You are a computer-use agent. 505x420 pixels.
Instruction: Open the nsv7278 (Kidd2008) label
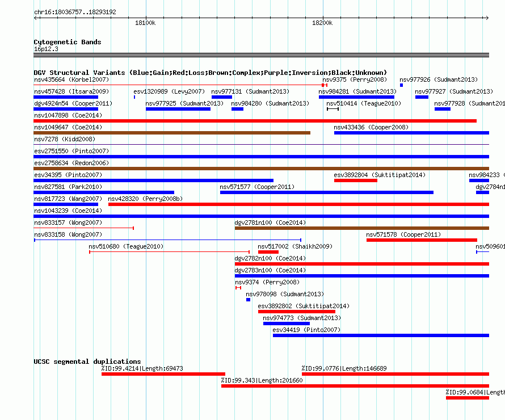65,139
